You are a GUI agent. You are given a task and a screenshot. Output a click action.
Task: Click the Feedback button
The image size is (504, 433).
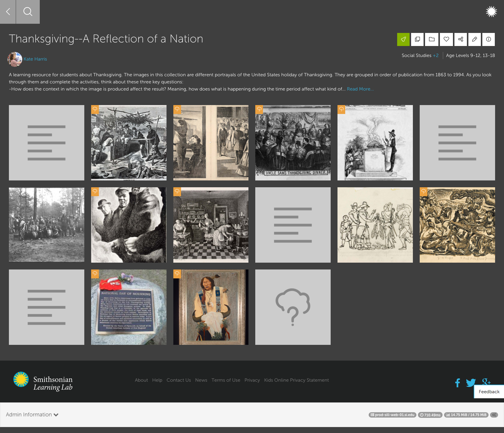pyautogui.click(x=489, y=392)
